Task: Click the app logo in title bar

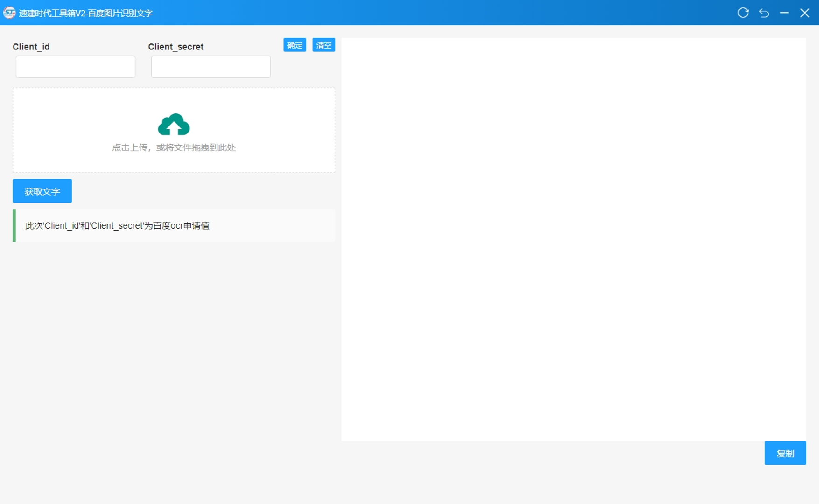Action: tap(9, 13)
